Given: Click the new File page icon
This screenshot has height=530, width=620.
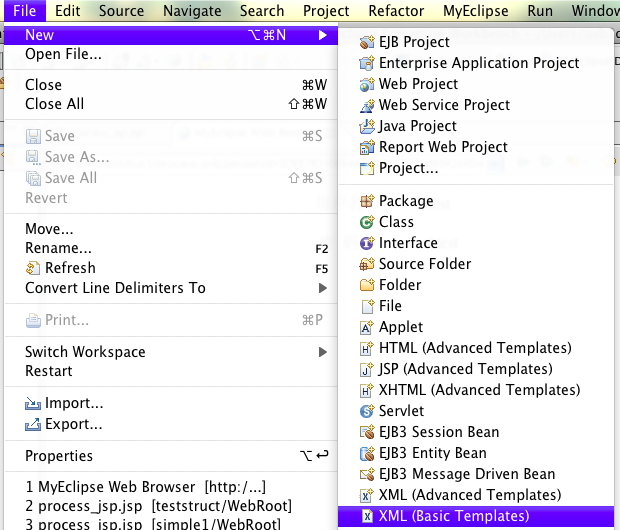Looking at the screenshot, I should pos(368,306).
